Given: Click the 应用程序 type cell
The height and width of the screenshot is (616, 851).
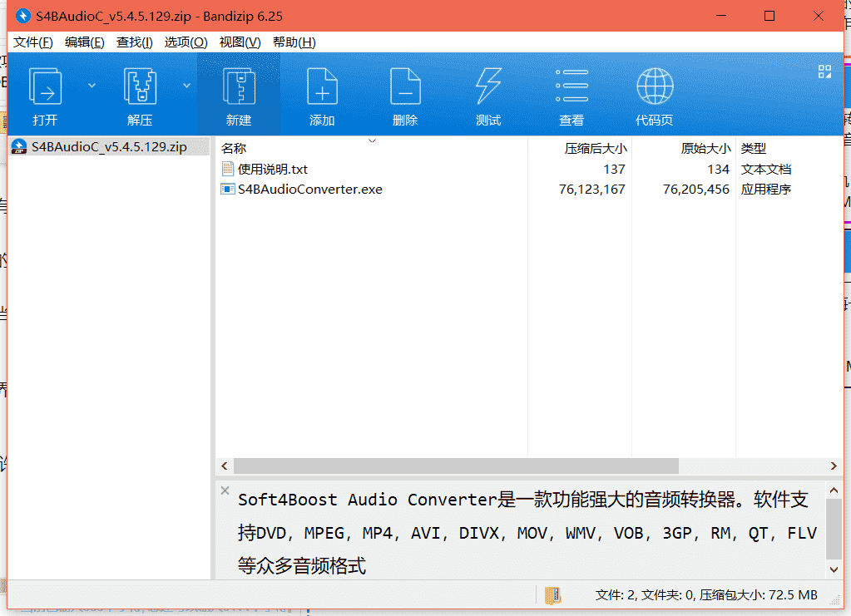Looking at the screenshot, I should (766, 190).
